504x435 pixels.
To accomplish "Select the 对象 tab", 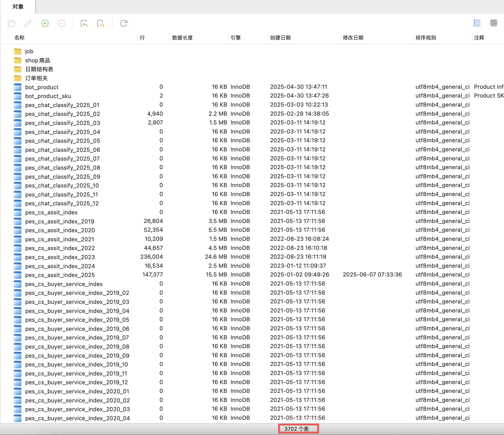I will coord(18,7).
